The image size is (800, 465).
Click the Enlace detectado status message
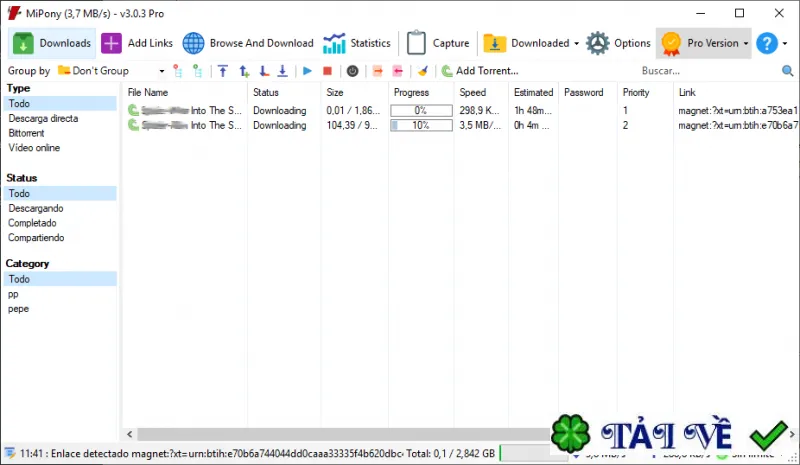pos(211,453)
